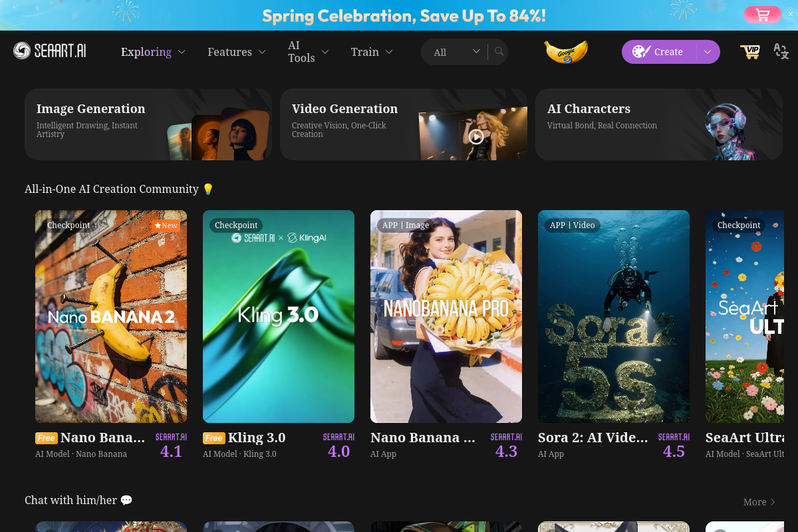Image resolution: width=798 pixels, height=532 pixels.
Task: Open the Train menu
Action: [x=365, y=52]
